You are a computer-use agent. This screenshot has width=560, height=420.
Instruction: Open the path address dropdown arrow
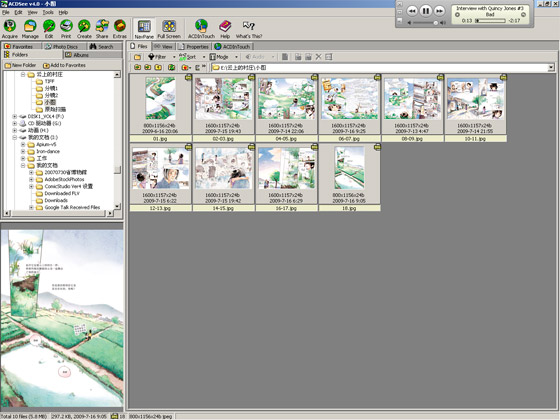551,67
